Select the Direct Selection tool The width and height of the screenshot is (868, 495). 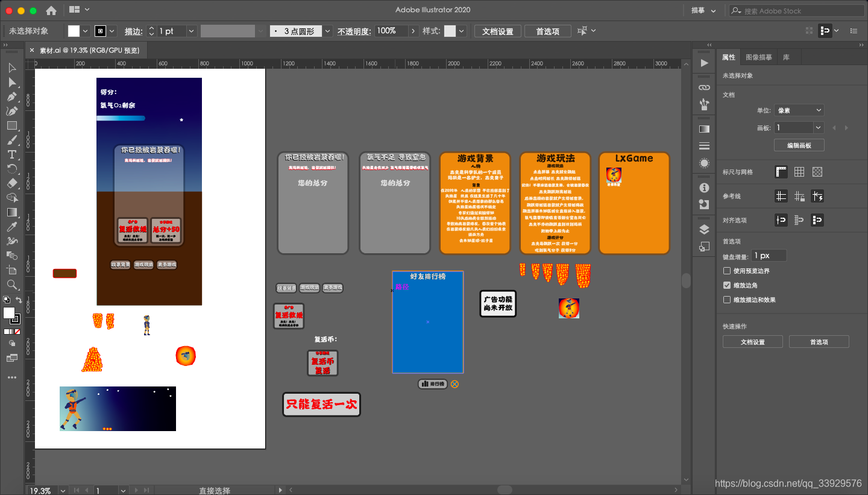(x=11, y=82)
